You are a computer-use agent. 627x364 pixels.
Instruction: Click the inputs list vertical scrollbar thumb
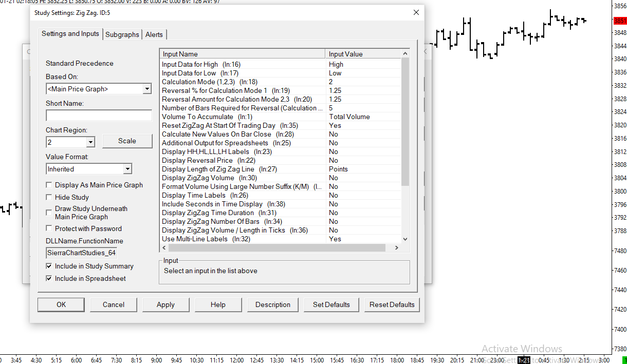click(x=405, y=122)
